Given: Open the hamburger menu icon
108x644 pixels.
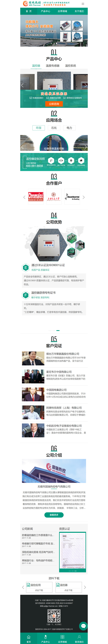Looking at the screenshot, I should [x=83, y=4].
